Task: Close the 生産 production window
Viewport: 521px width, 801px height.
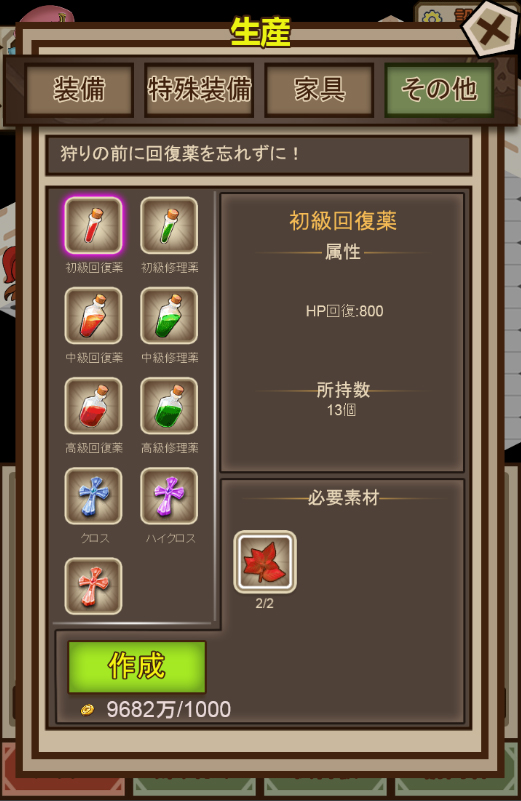Action: click(491, 30)
